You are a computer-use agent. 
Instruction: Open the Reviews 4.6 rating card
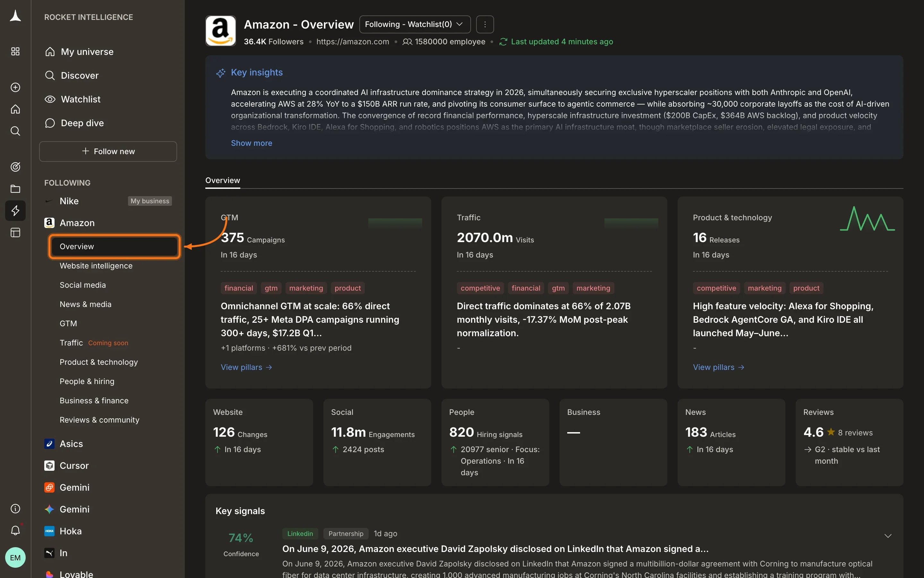(849, 443)
